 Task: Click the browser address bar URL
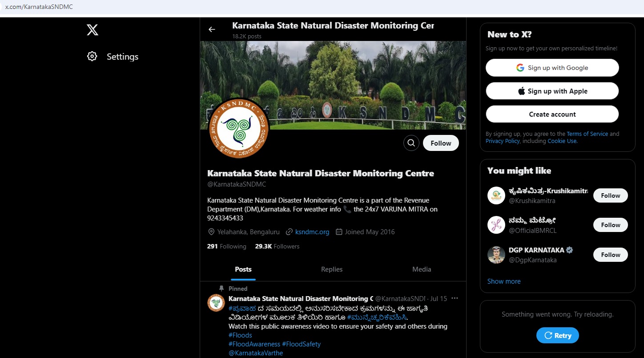(39, 7)
